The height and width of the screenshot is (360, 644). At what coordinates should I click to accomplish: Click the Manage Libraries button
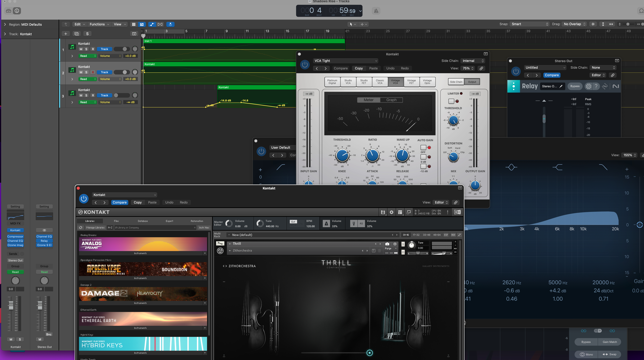click(x=95, y=228)
